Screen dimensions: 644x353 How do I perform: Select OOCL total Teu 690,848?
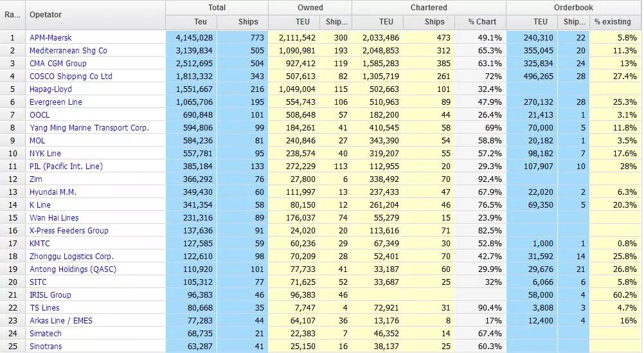198,115
